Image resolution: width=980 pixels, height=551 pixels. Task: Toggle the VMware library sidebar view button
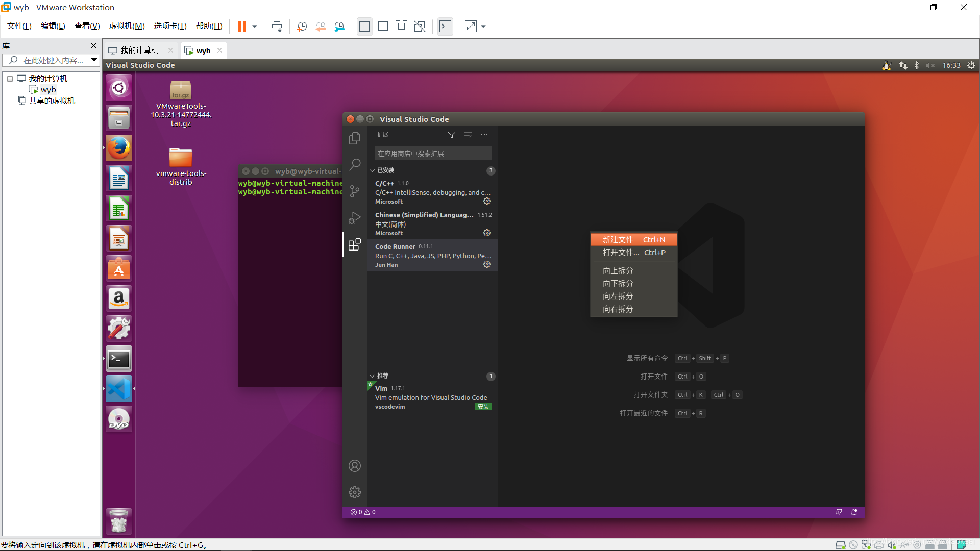click(x=364, y=27)
